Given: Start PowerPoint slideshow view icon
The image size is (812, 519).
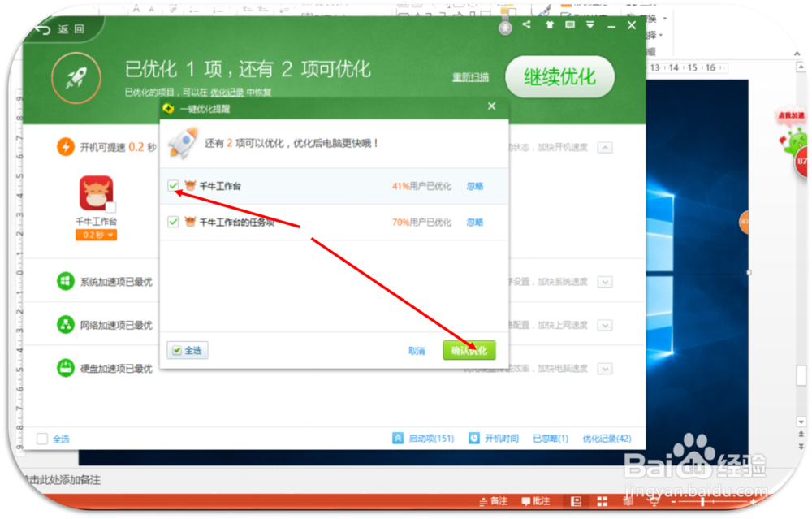Looking at the screenshot, I should pyautogui.click(x=654, y=501).
